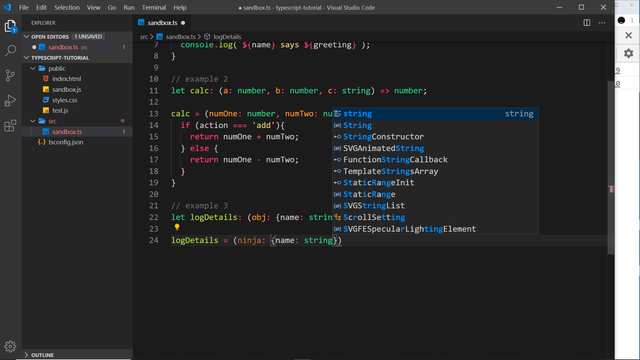Click the '// example 3' comment line
This screenshot has height=360, width=640.
(x=199, y=206)
